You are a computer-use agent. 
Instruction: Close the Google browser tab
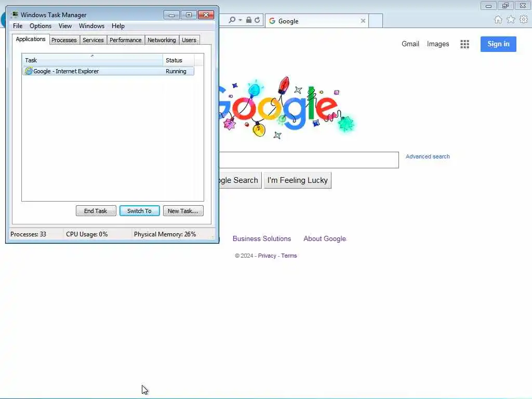click(363, 21)
